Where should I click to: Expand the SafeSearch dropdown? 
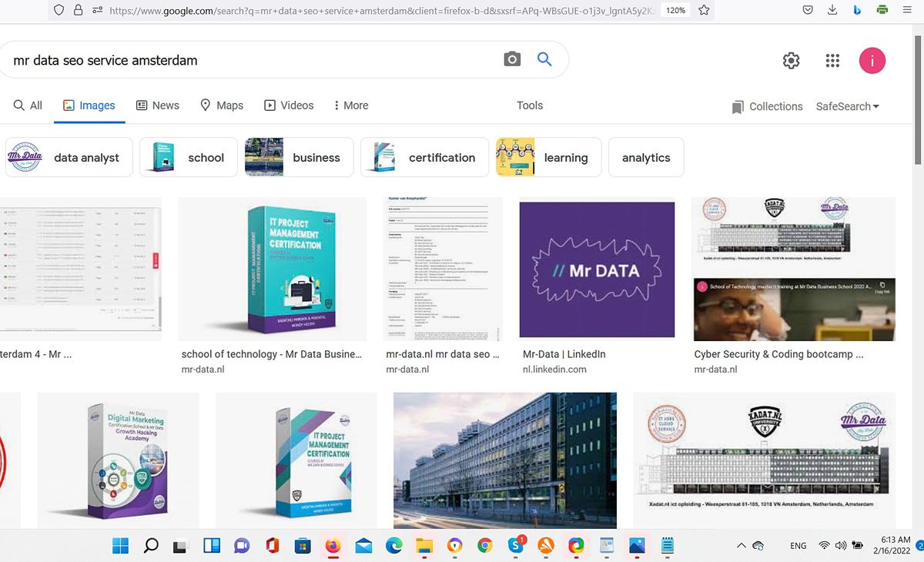pos(847,106)
